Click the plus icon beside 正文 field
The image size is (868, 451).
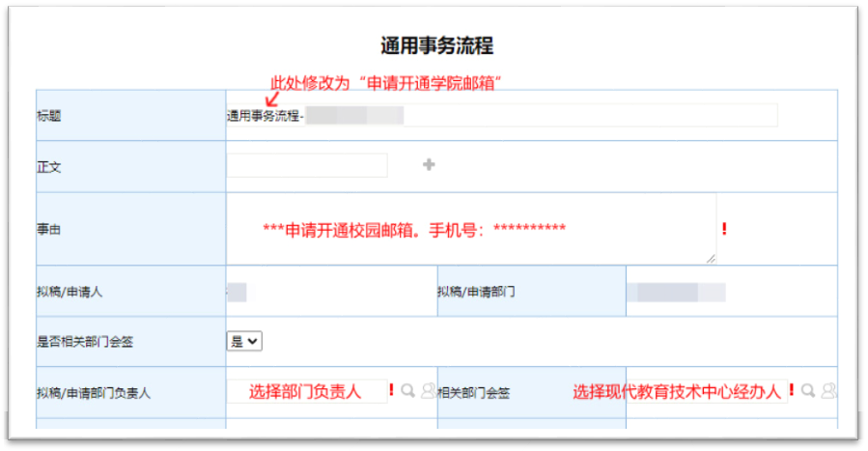429,165
